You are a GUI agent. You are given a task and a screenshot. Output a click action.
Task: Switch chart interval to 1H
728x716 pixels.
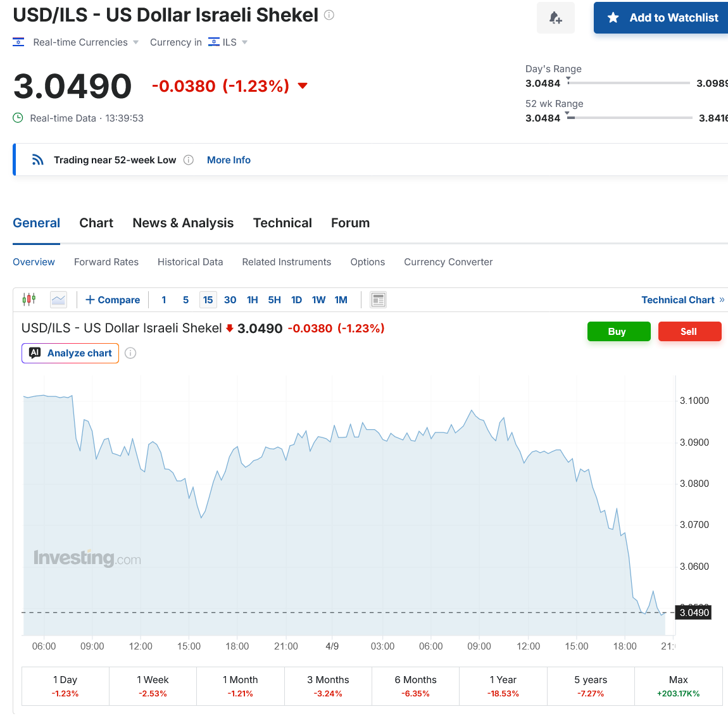[253, 300]
